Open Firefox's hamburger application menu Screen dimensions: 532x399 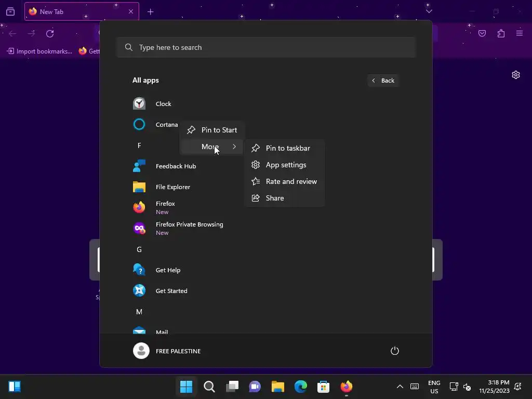tap(520, 33)
